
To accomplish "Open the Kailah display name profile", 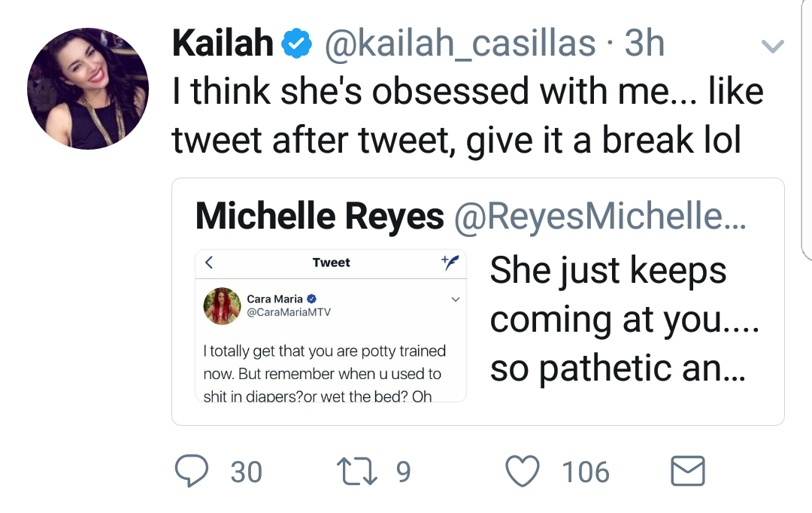I will [223, 43].
